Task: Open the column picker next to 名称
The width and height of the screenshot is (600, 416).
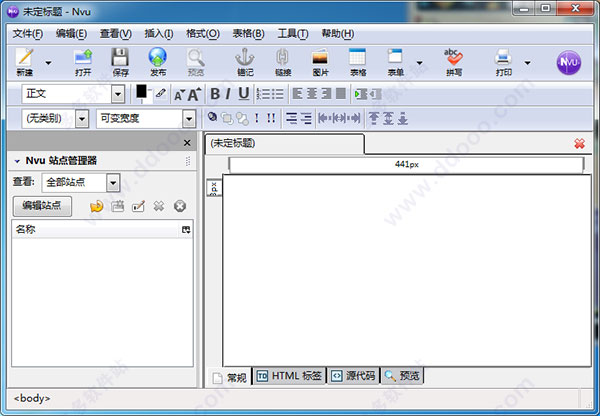Action: (186, 230)
